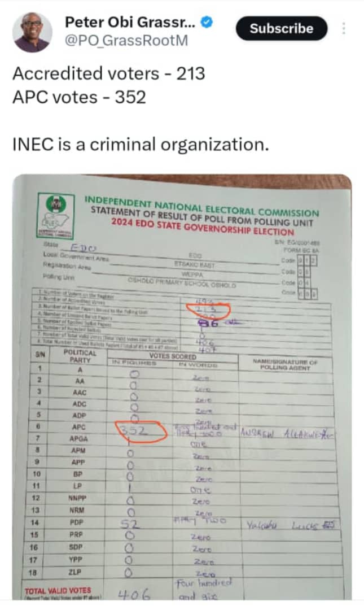Select the text 'INEC is a criminal organization.'
The image size is (364, 610).
[141, 145]
